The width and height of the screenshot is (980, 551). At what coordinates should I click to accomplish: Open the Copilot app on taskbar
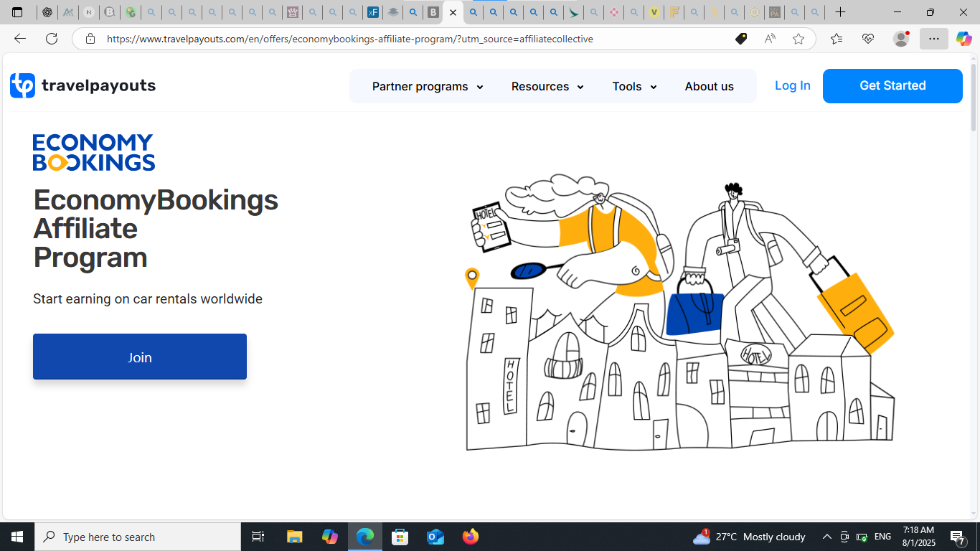(330, 537)
